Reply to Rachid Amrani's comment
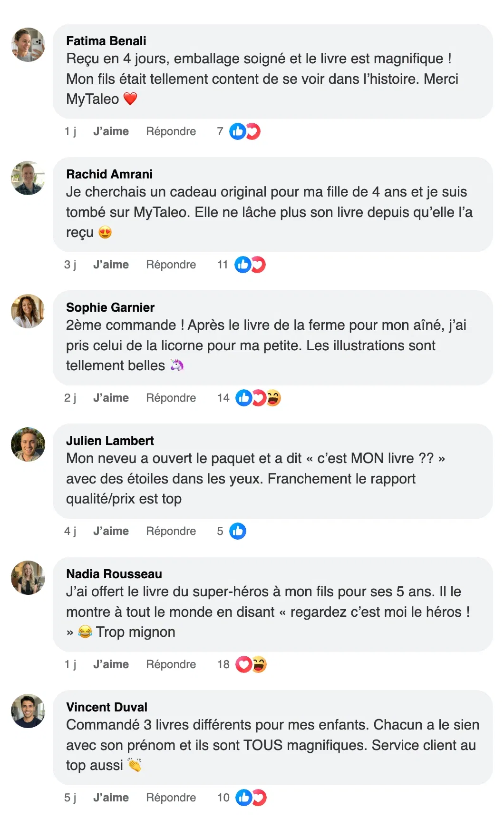Viewport: 504px width, 829px height. 171,265
